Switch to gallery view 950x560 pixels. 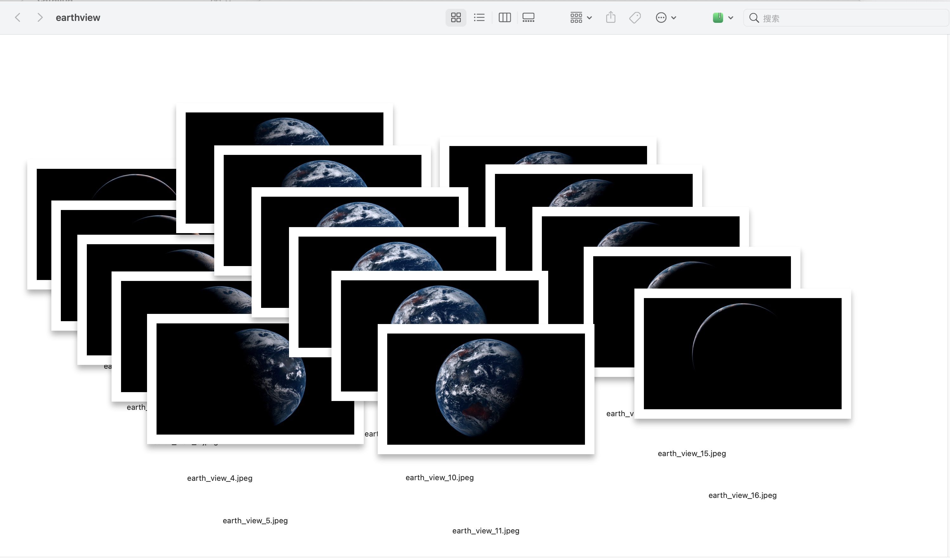[x=528, y=18]
